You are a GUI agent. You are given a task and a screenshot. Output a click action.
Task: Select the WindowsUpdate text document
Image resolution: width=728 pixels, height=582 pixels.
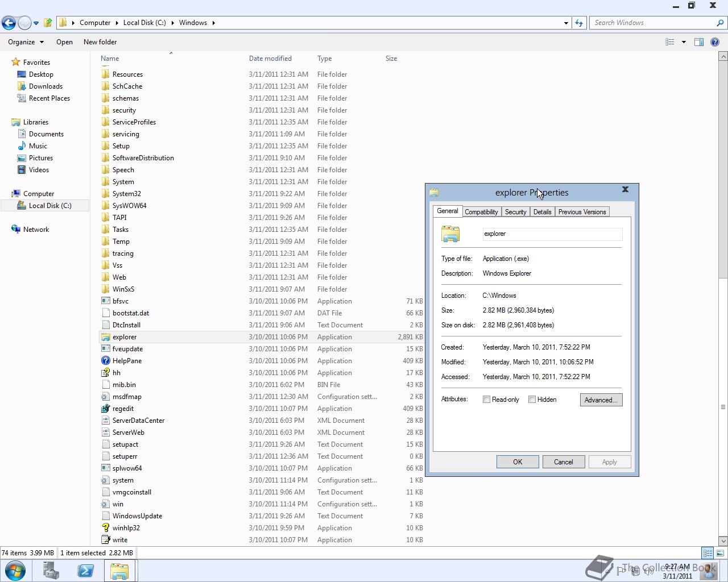pyautogui.click(x=137, y=516)
